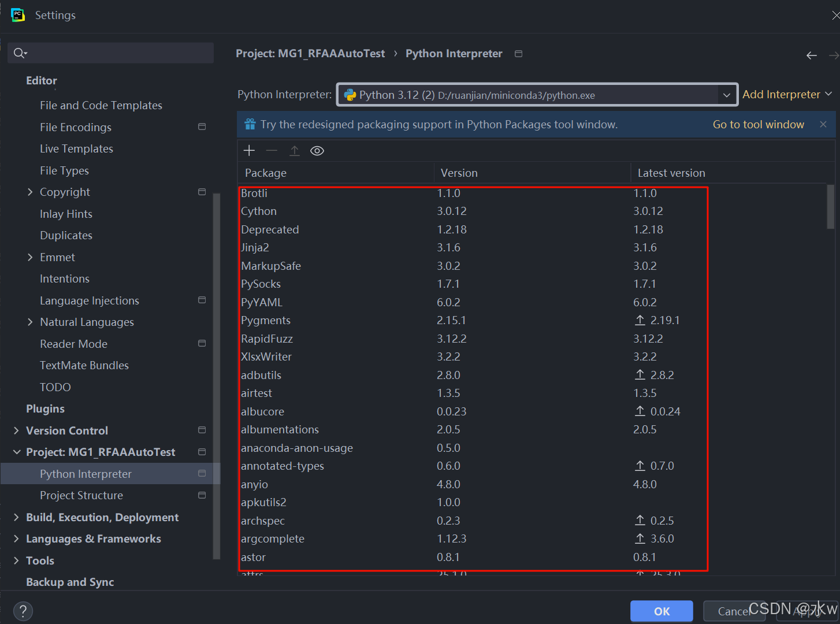The height and width of the screenshot is (624, 840).
Task: Click the add package plus icon
Action: click(x=249, y=151)
